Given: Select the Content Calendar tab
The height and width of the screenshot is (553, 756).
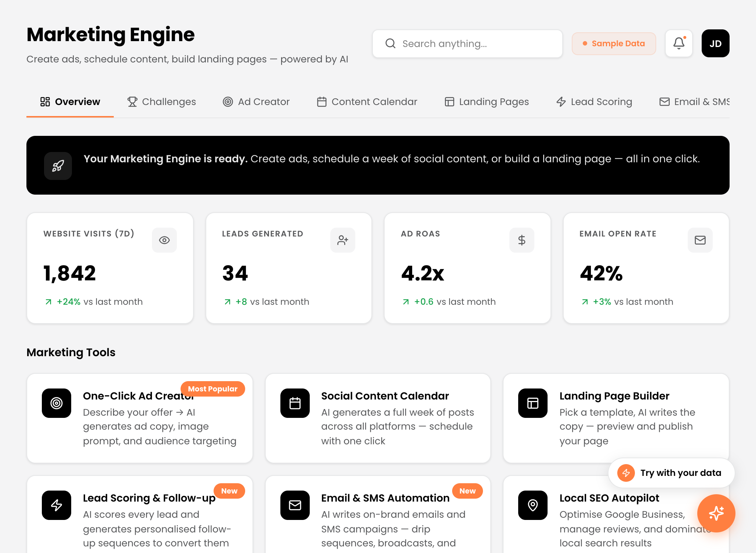Looking at the screenshot, I should click(367, 102).
